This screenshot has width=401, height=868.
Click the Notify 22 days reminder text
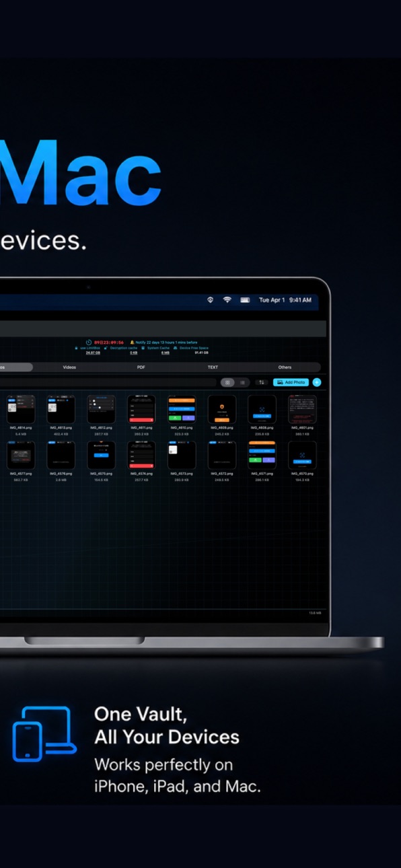coord(166,342)
